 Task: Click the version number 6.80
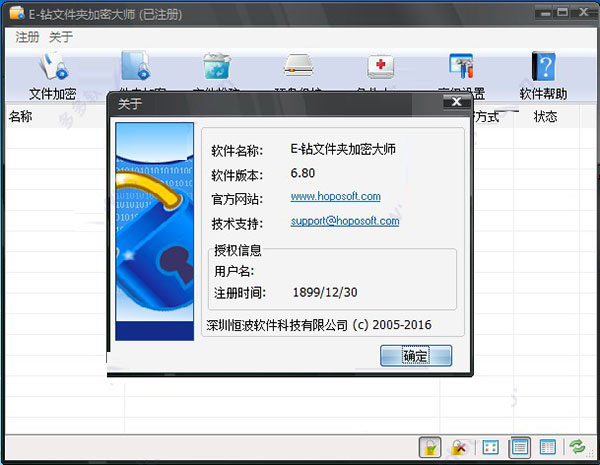click(303, 173)
